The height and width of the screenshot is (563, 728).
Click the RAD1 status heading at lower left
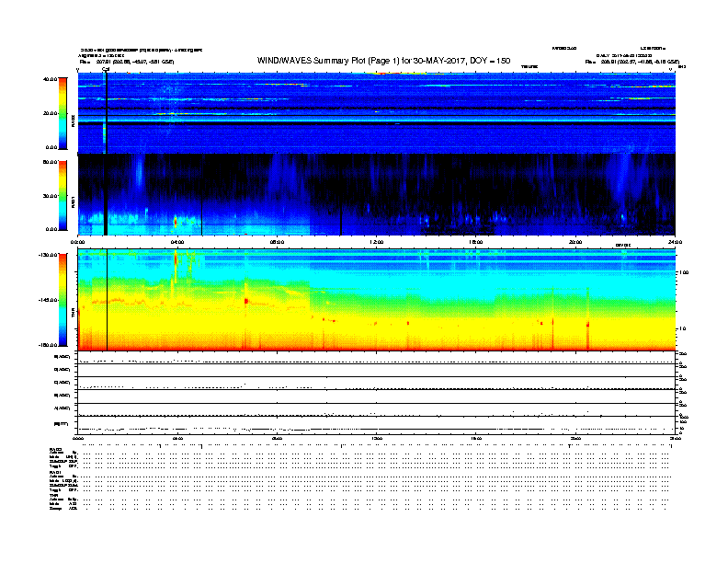point(55,473)
